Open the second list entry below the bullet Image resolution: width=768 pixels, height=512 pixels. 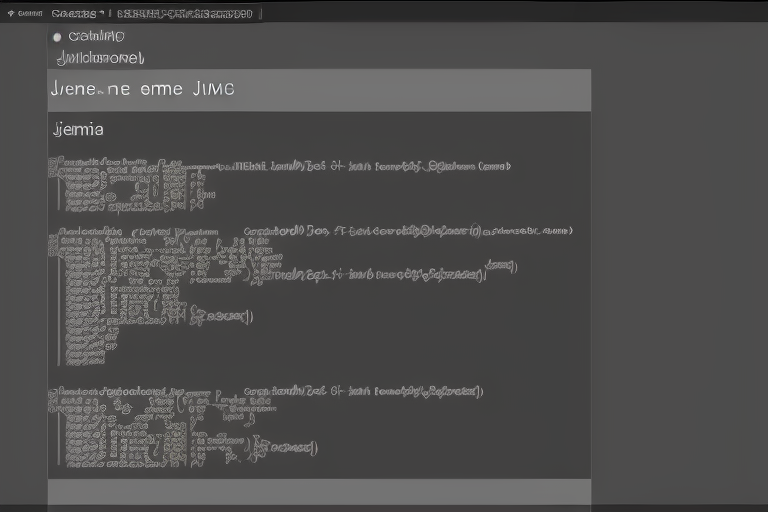pos(101,58)
